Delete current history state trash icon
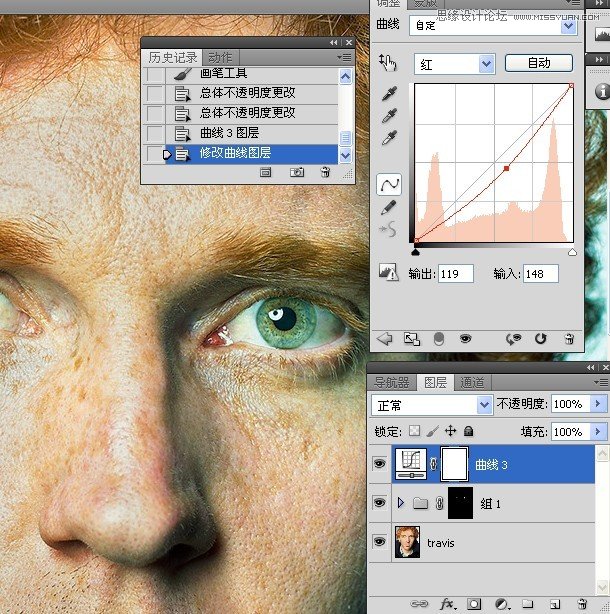This screenshot has height=614, width=610. point(325,172)
